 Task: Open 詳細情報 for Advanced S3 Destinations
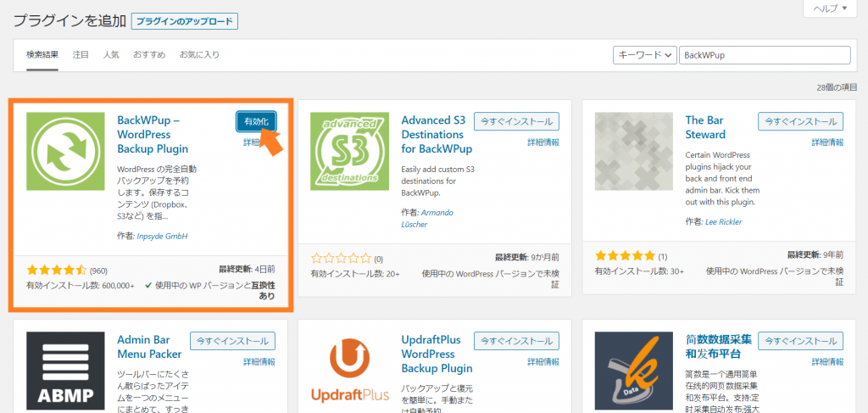coord(543,142)
